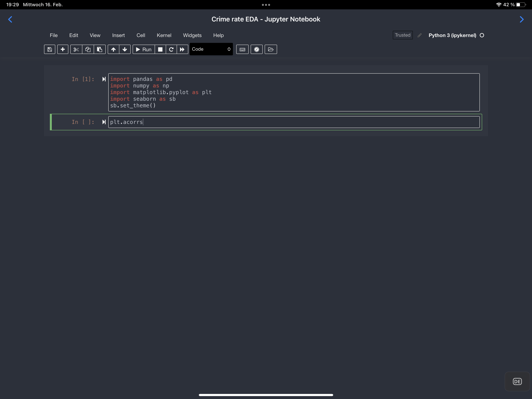
Task: Run the selected cell
Action: point(144,49)
